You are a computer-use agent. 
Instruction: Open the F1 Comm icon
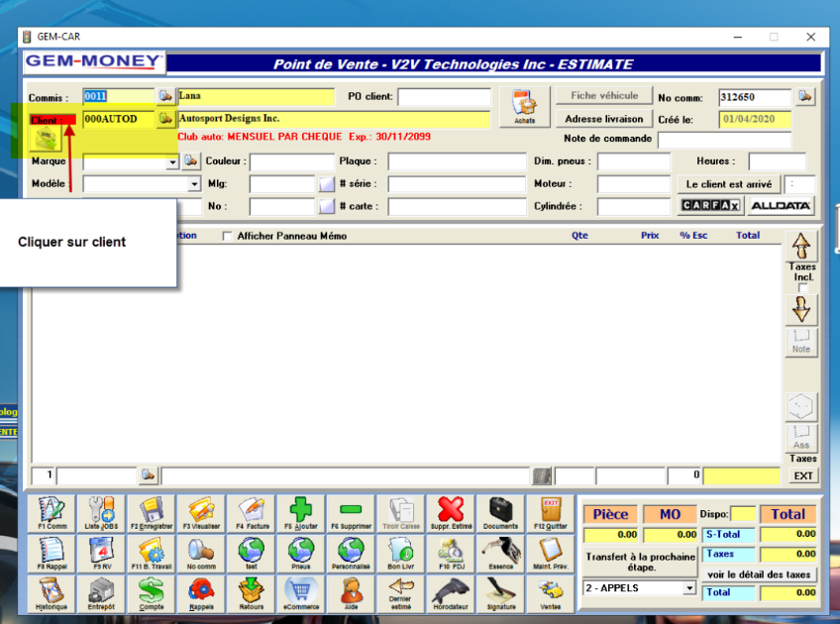pos(52,514)
